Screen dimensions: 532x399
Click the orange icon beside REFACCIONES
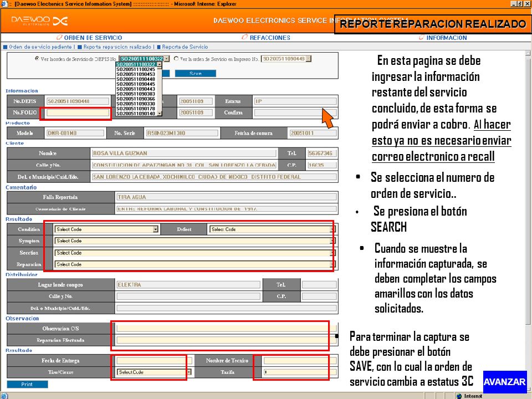(x=244, y=37)
